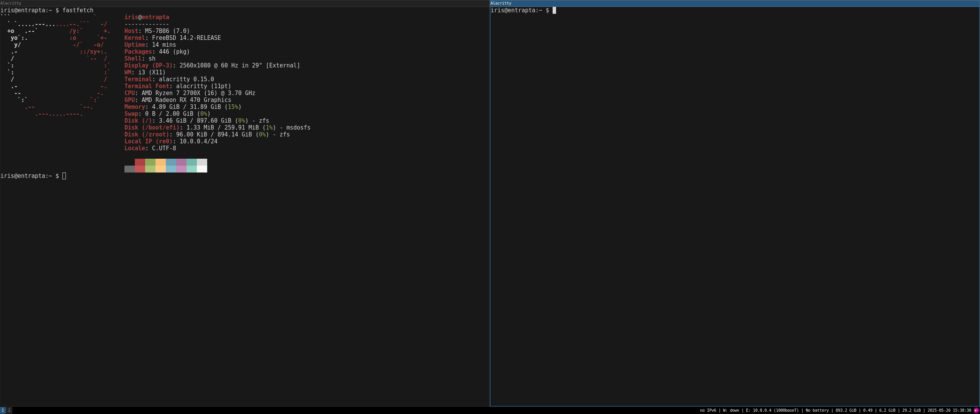This screenshot has width=980, height=414.
Task: Click the prompt cursor in right Alacritty window
Action: [554, 10]
